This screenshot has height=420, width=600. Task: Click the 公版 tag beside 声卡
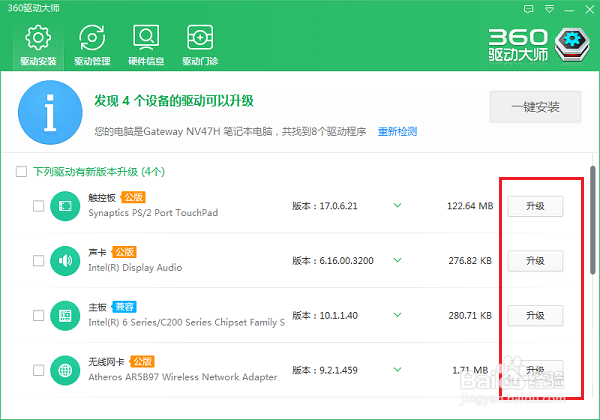(124, 252)
